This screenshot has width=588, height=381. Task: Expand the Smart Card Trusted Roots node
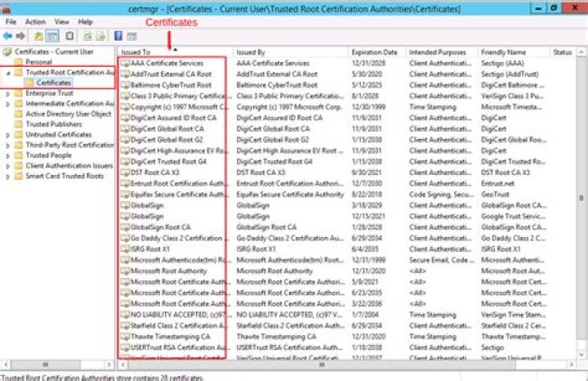(8, 177)
